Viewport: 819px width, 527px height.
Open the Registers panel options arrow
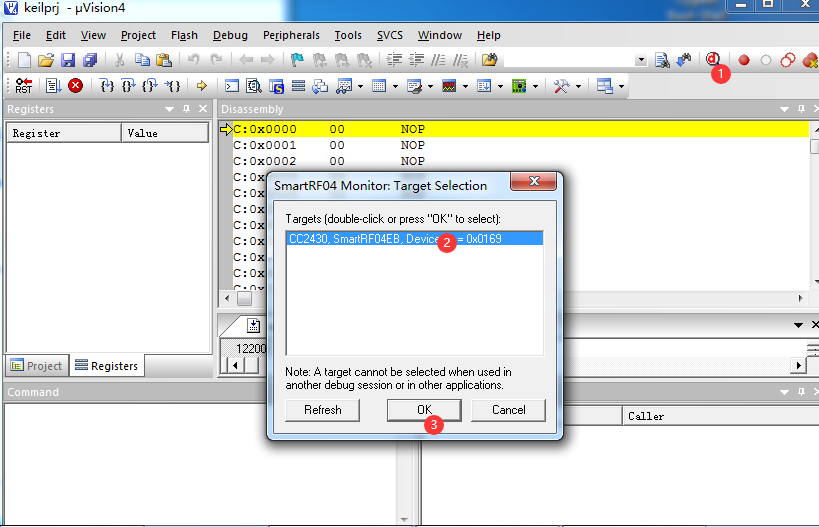(169, 109)
